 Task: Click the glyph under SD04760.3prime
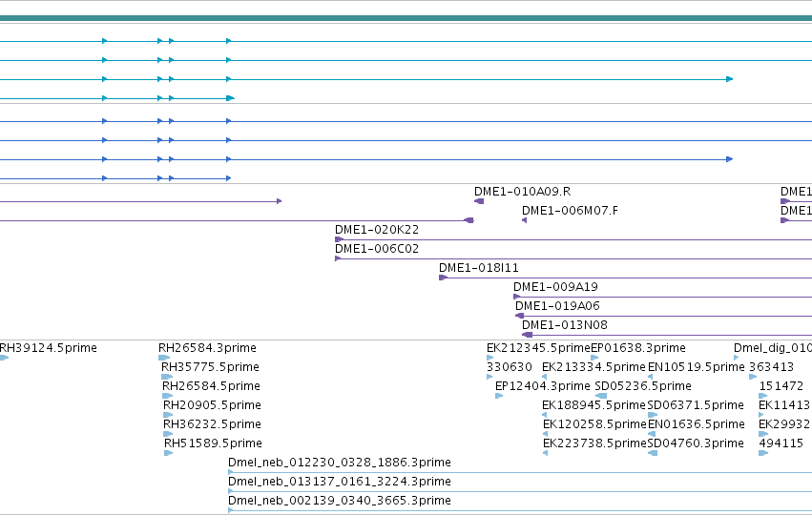(653, 453)
